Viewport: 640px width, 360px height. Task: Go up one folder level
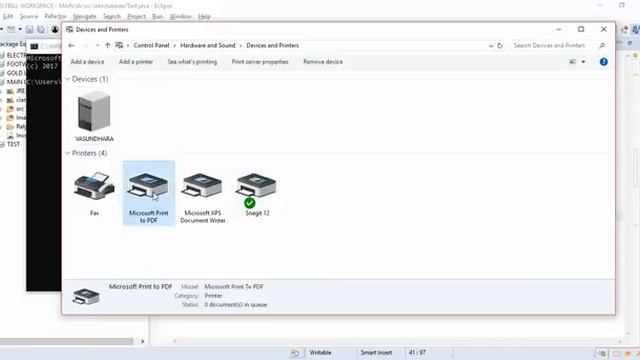(x=107, y=45)
